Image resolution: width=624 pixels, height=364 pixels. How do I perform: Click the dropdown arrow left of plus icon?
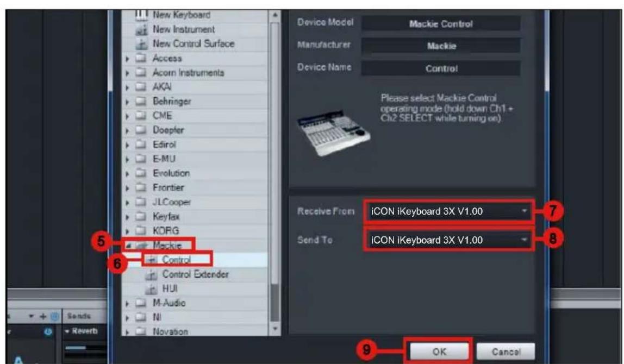tap(31, 317)
